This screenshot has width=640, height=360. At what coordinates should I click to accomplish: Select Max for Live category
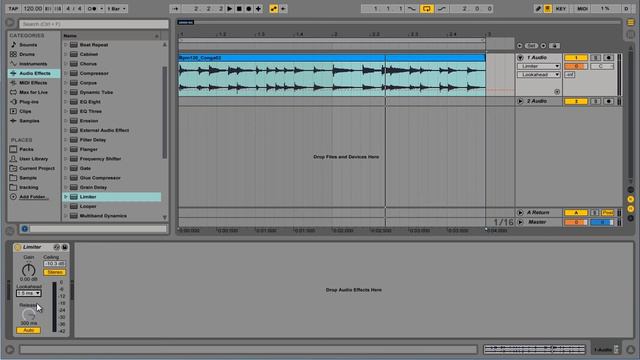(x=33, y=92)
